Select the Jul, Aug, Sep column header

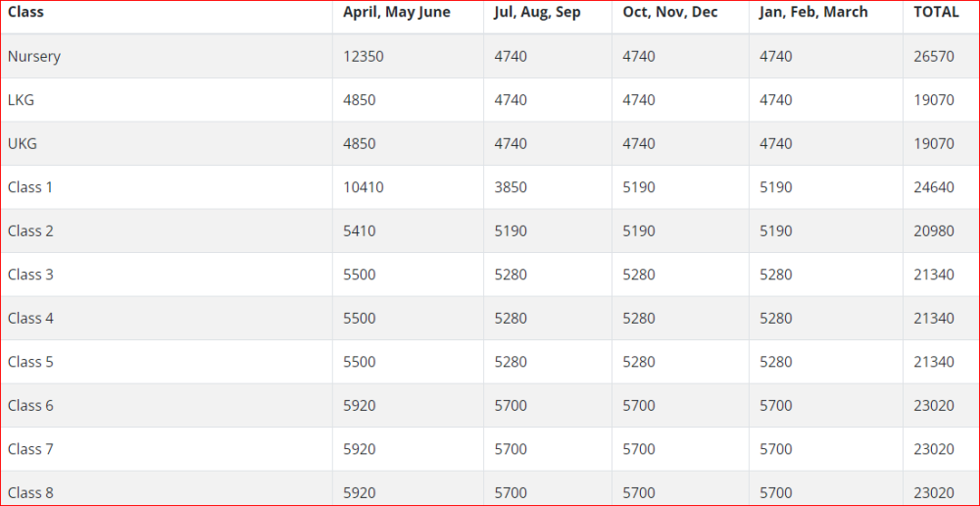537,13
